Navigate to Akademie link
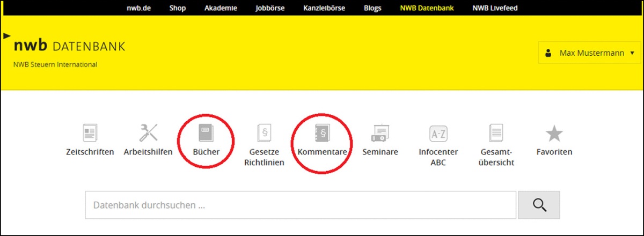 tap(221, 8)
